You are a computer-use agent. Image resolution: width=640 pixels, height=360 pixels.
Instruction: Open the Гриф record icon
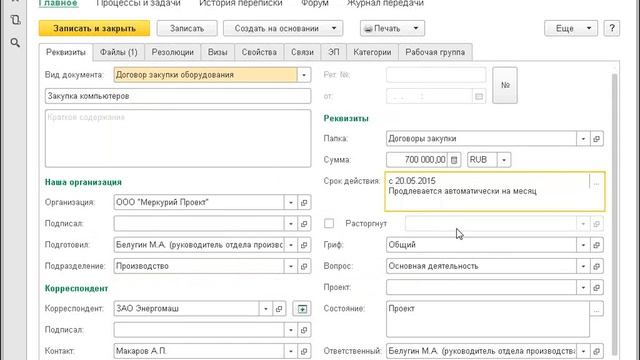click(x=596, y=245)
